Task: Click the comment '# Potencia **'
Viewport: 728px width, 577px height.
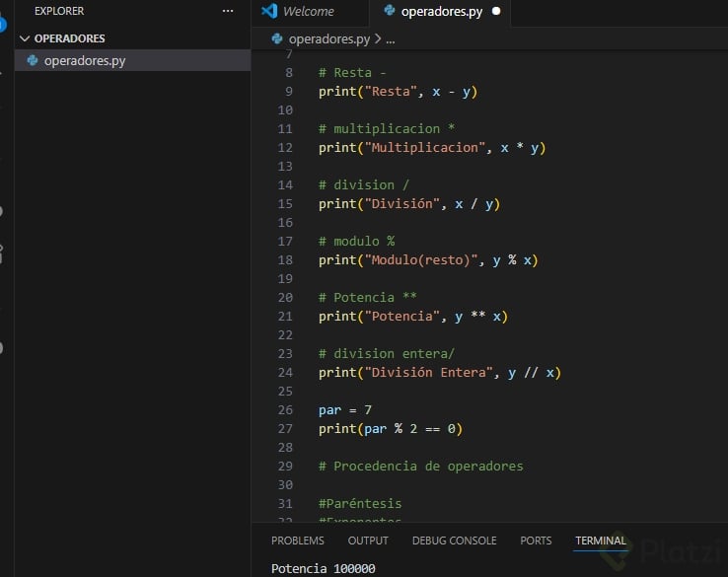Action: click(x=368, y=297)
